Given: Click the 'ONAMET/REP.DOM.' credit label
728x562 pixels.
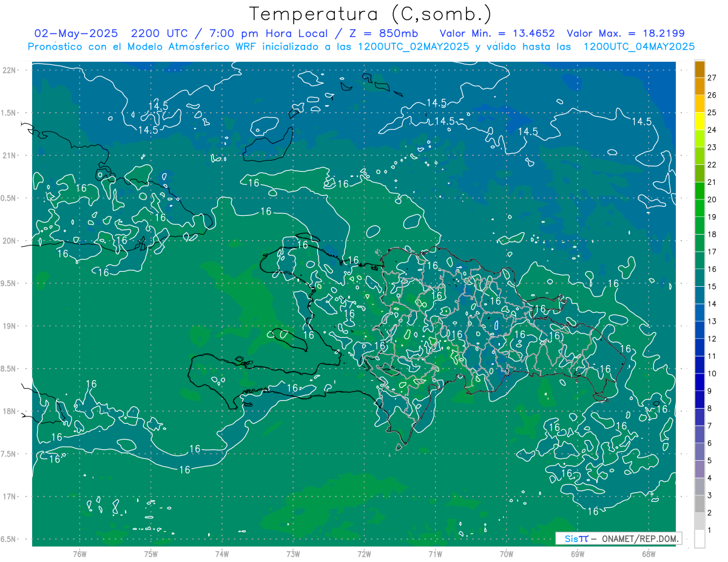Looking at the screenshot, I should point(641,538).
